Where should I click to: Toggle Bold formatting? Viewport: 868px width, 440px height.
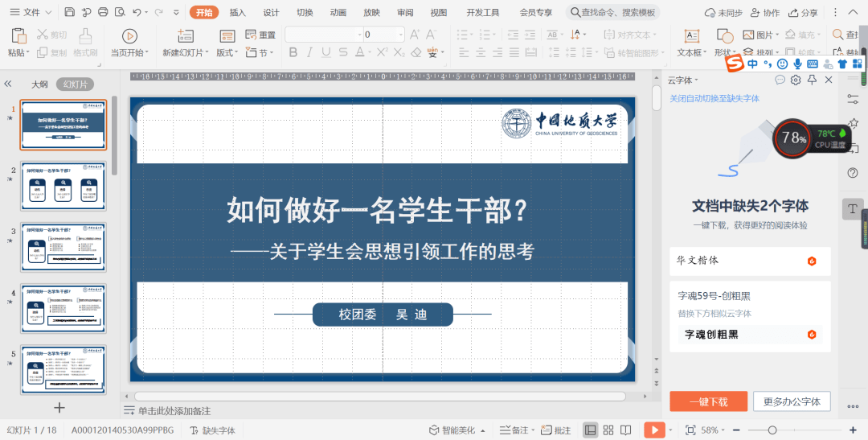(x=293, y=52)
